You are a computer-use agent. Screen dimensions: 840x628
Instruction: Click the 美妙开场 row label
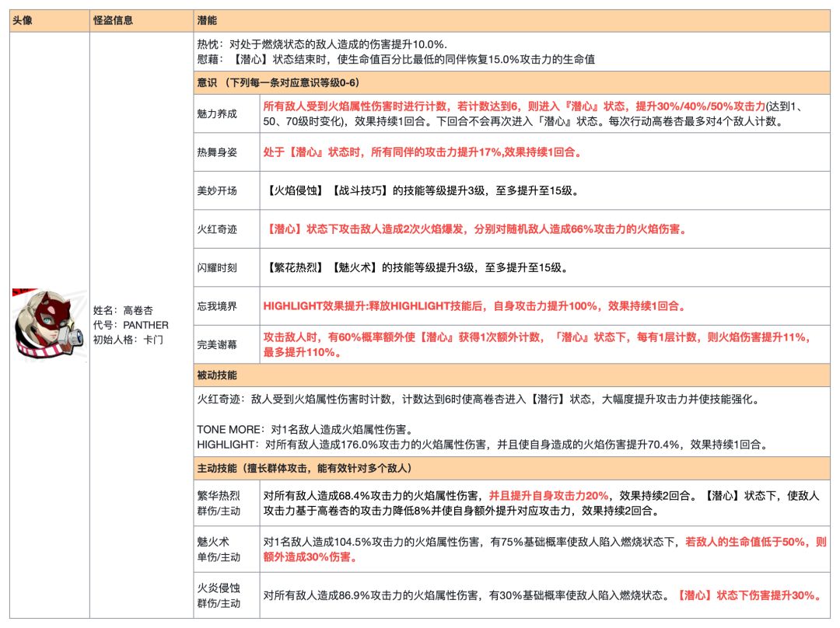point(217,190)
